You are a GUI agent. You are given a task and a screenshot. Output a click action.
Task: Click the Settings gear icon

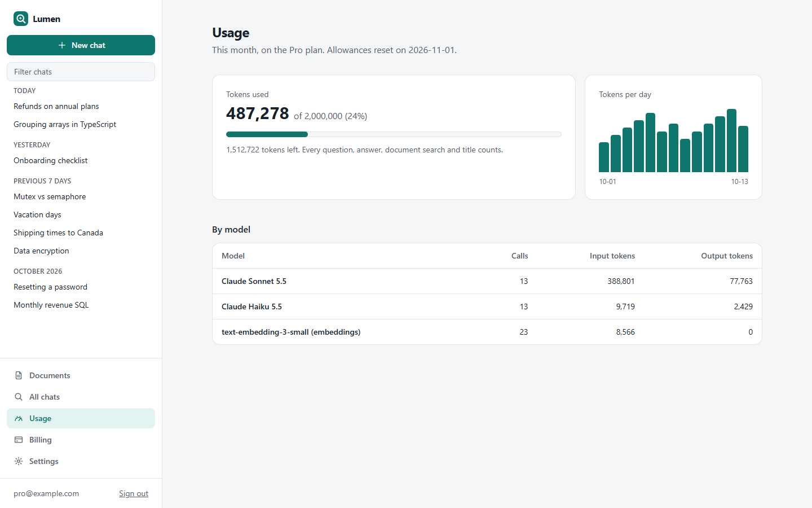[19, 461]
